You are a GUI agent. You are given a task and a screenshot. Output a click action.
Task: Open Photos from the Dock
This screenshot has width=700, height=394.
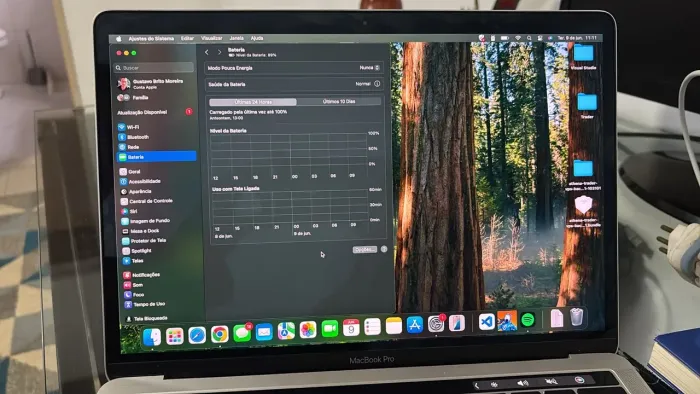308,330
